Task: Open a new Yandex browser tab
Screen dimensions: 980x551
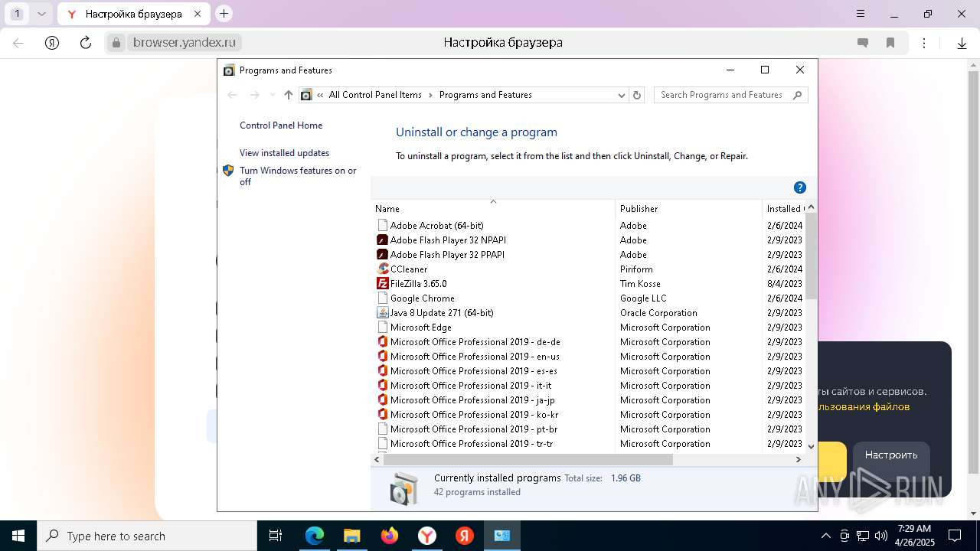Action: [x=224, y=14]
